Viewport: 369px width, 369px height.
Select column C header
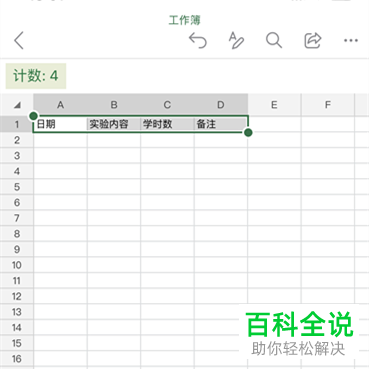coord(167,105)
